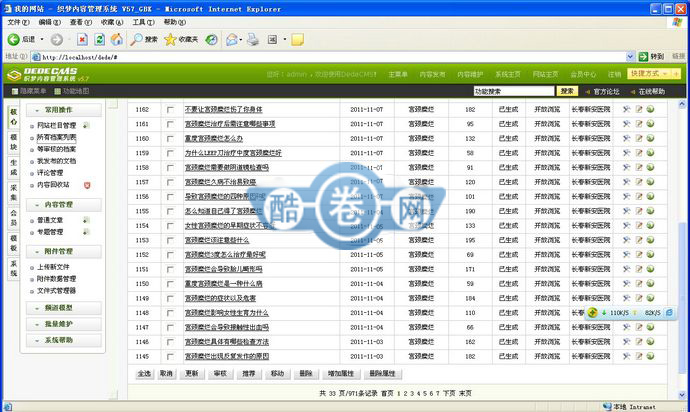This screenshot has width=690, height=412.
Task: Focus the 功能搜索 input field
Action: click(514, 91)
